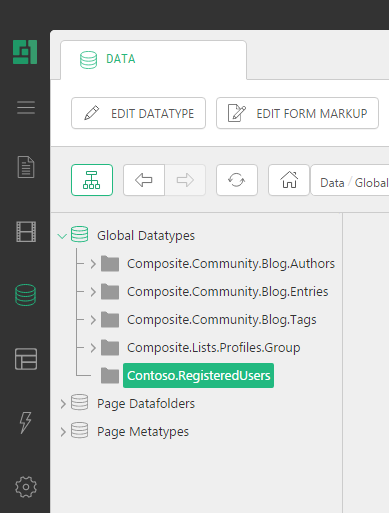Switch to the DATA tab
The width and height of the screenshot is (389, 513).
[x=153, y=60]
